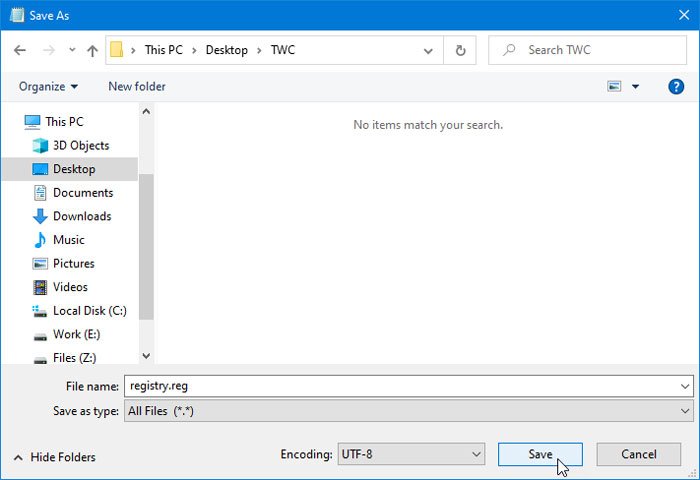The height and width of the screenshot is (480, 700).
Task: Change view layout icon
Action: pos(614,86)
